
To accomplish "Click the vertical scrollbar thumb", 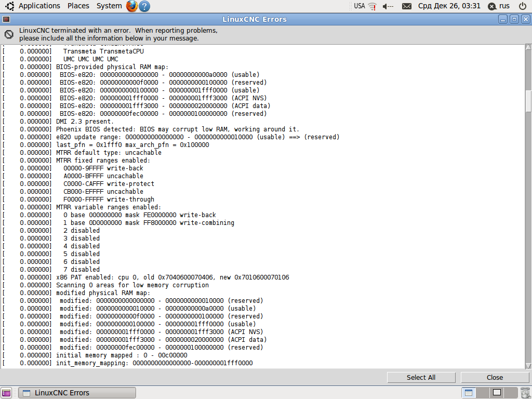I will pos(528,101).
